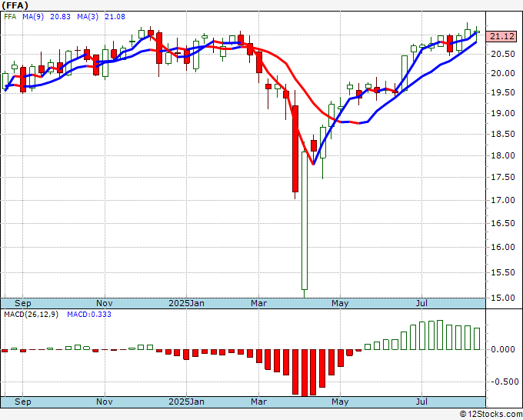This screenshot has height=420, width=523.
Task: Click 2025Jan on the price chart axis
Action: pyautogui.click(x=186, y=304)
